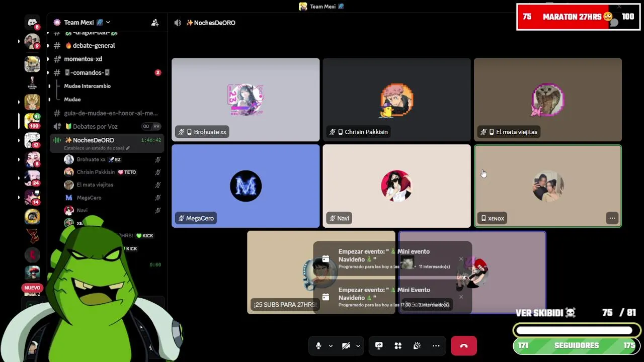Open the server icon with badge 100
644x362 pixels.
click(x=32, y=121)
